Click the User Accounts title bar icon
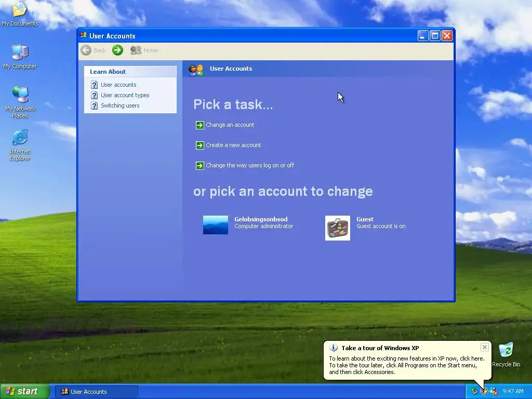The height and width of the screenshot is (399, 532). (x=83, y=35)
